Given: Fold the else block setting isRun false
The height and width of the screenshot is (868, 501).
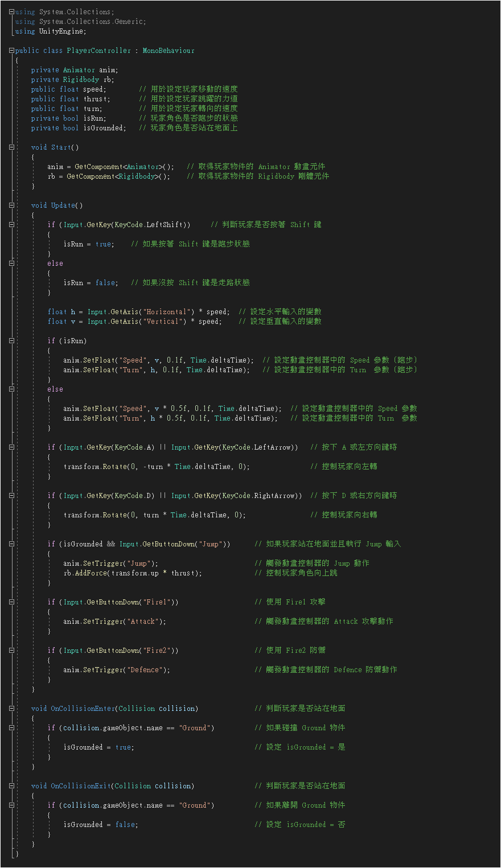Looking at the screenshot, I should tap(11, 264).
